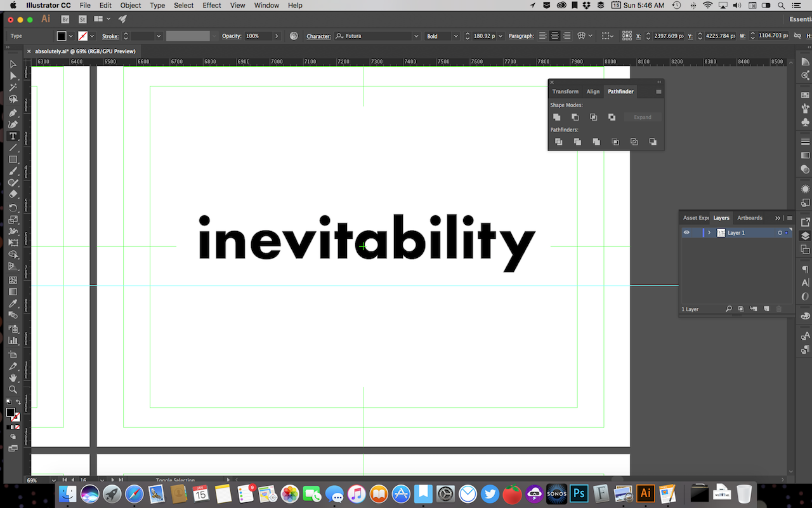
Task: Click the Intersect shape mode icon
Action: (x=593, y=117)
